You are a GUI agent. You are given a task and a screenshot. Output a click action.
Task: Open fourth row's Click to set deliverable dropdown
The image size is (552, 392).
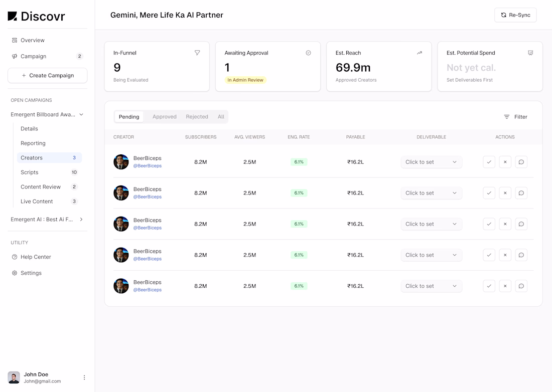point(431,255)
